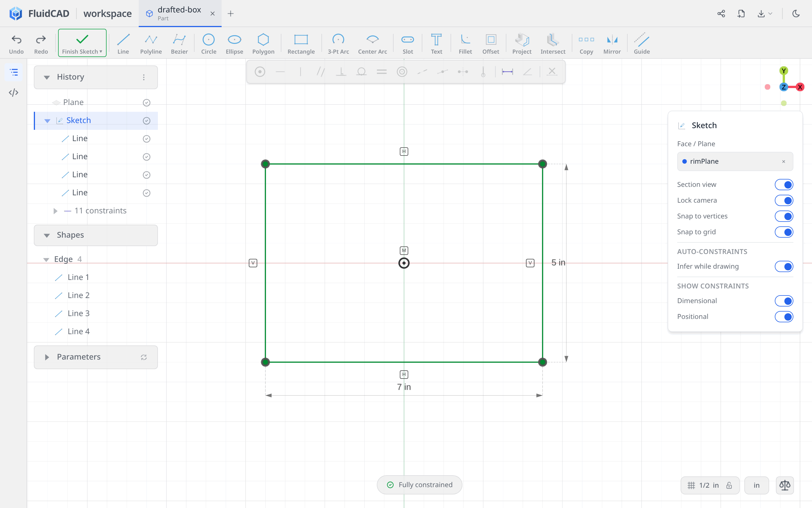
Task: Choose the Bezier curve tool
Action: 179,43
